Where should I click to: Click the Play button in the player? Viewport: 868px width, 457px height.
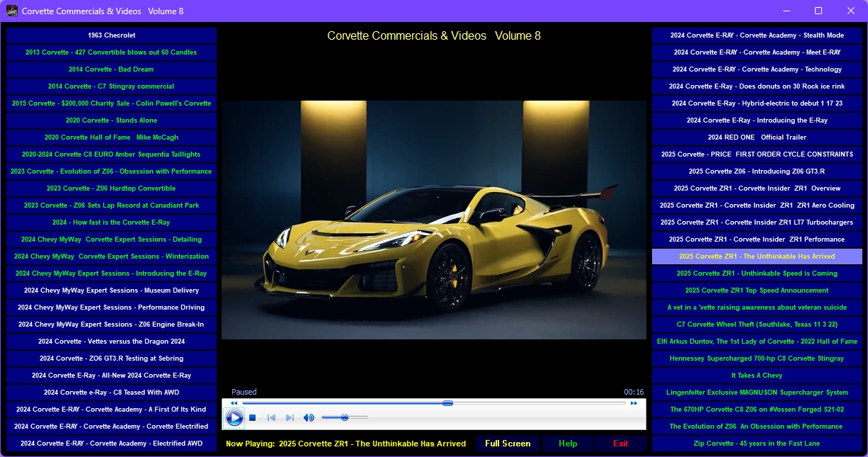234,418
